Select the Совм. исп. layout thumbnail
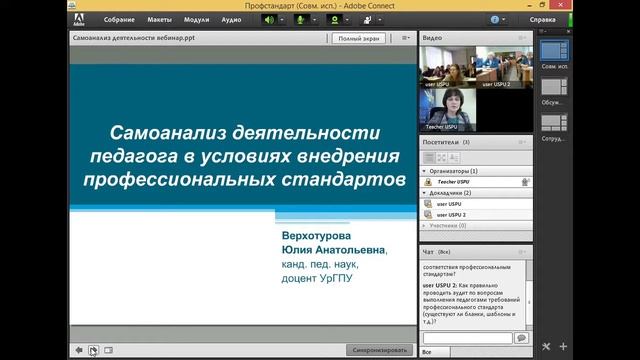Viewport: 640px width, 360px height. pyautogui.click(x=554, y=51)
